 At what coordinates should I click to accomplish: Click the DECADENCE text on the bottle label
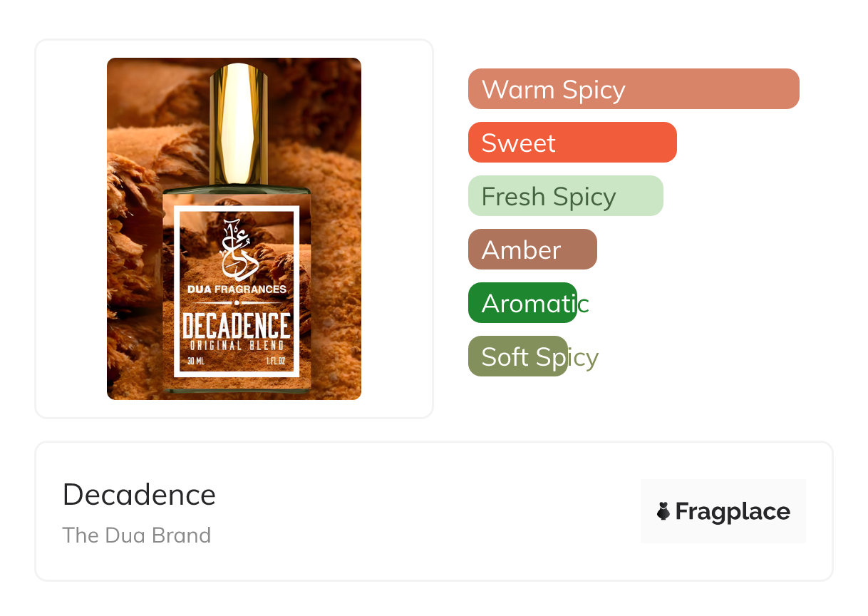click(236, 327)
